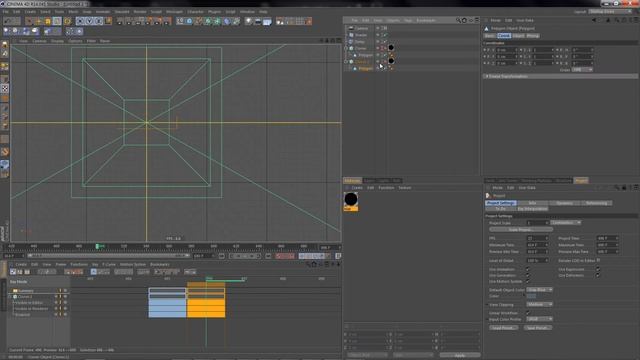Select the Rotate tool
This screenshot has height=360, width=640.
pos(57,21)
